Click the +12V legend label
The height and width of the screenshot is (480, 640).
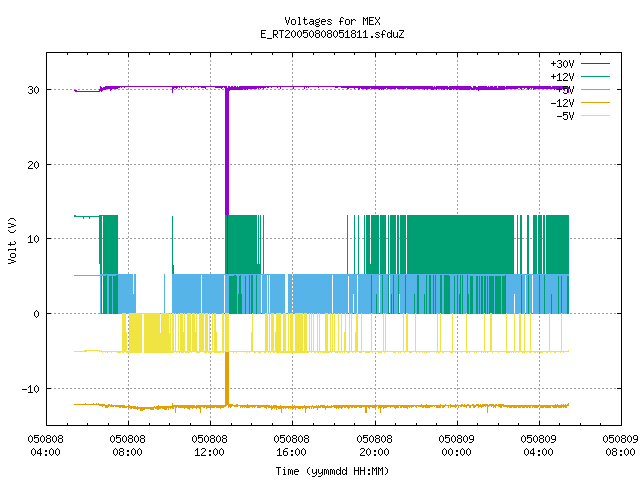click(x=562, y=77)
